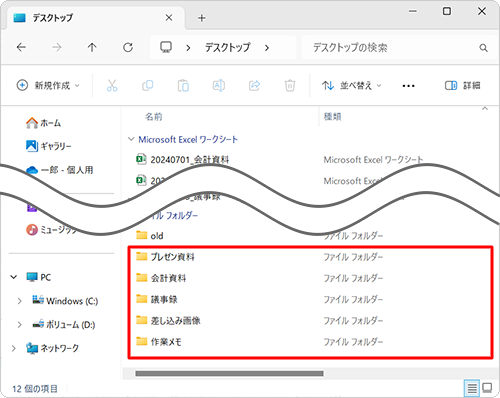Screen dimensions: 500x398
Task: Open the 並べ替え sort dropdown
Action: click(x=352, y=86)
